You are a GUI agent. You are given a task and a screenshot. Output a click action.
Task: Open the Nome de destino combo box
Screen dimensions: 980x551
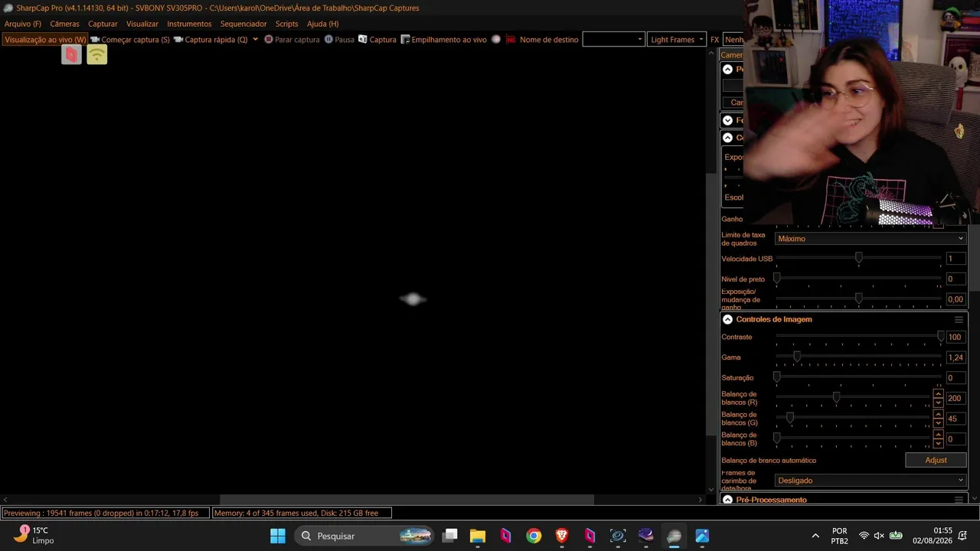(x=613, y=39)
